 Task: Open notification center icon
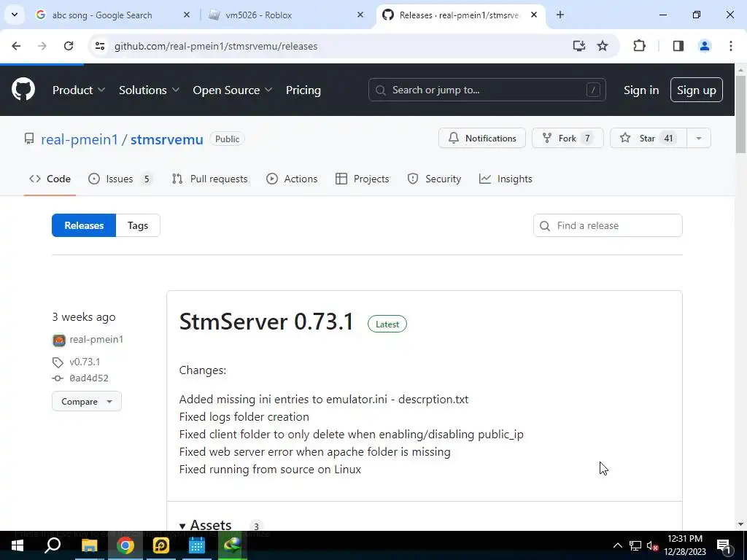point(723,545)
